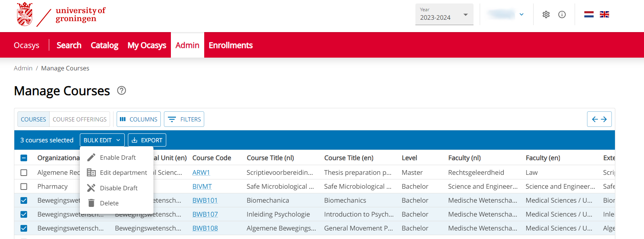Uncheck the BWB101 Biomechanica row checkbox
This screenshot has width=644, height=239.
[24, 200]
